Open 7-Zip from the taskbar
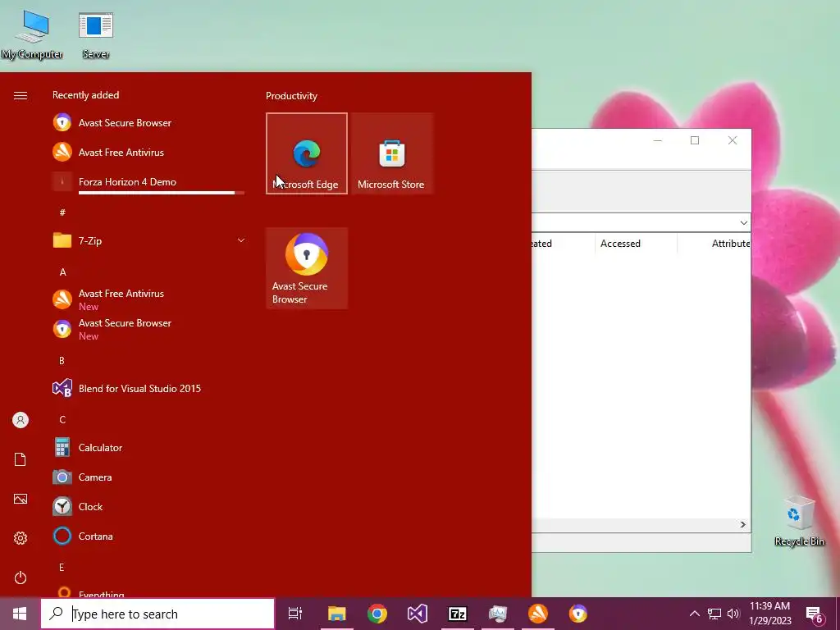The image size is (840, 630). click(458, 614)
